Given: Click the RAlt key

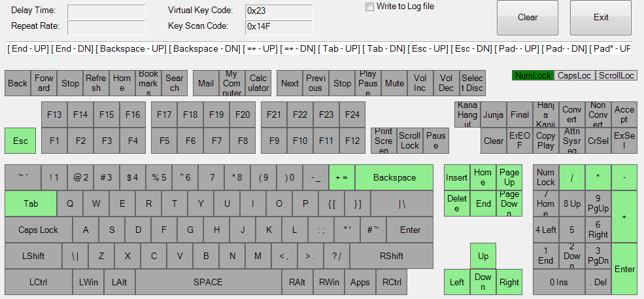Looking at the screenshot, I should tap(297, 282).
